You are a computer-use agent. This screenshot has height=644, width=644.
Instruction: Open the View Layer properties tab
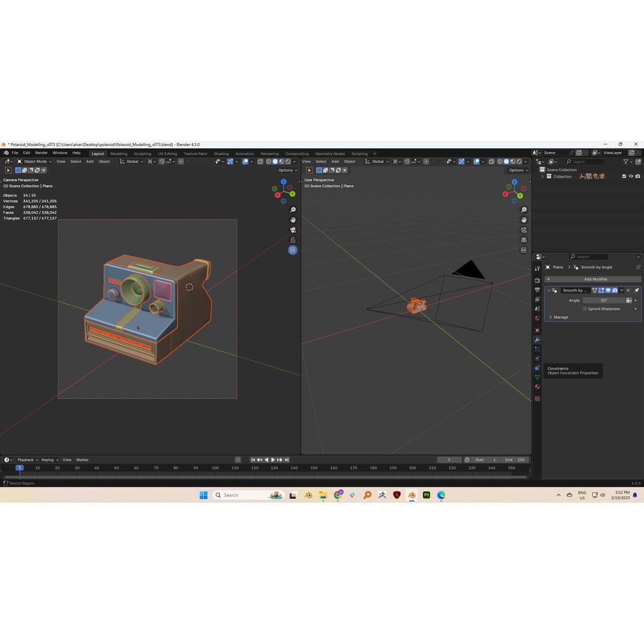click(x=537, y=299)
